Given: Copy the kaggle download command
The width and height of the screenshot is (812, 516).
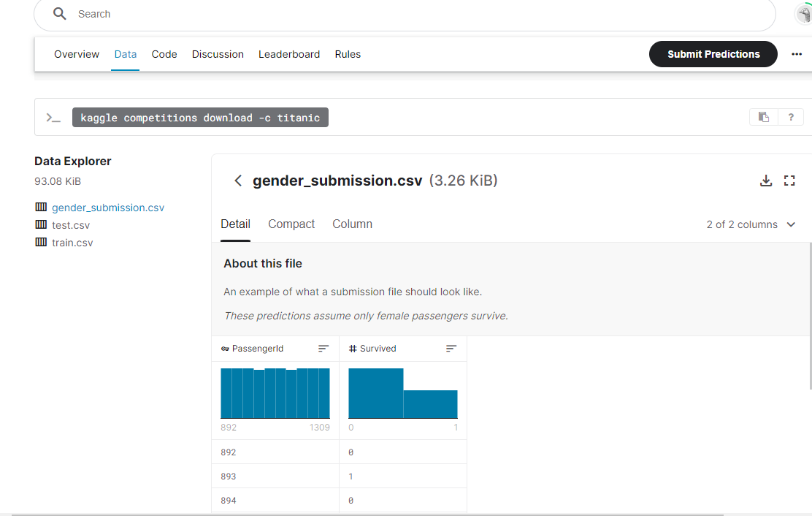Looking at the screenshot, I should [x=763, y=117].
